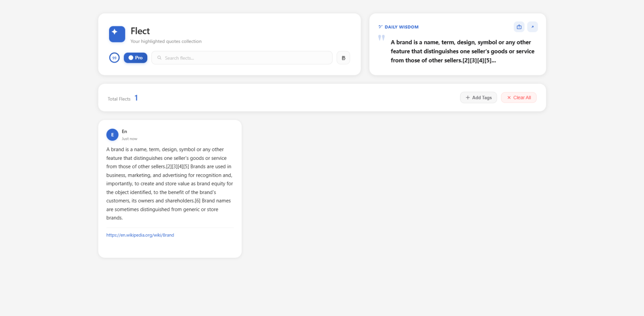
Task: Click the En source name on the card
Action: 124,131
